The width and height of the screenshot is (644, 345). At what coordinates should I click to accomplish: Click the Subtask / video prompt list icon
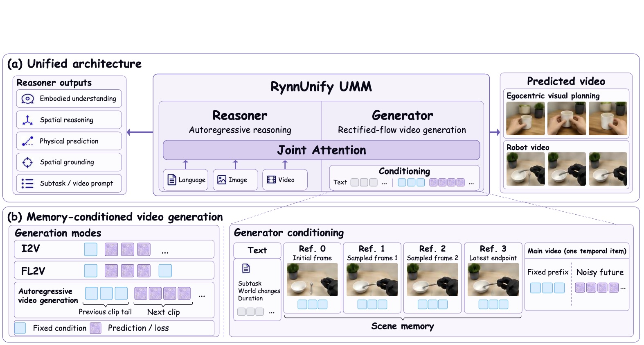tap(27, 184)
